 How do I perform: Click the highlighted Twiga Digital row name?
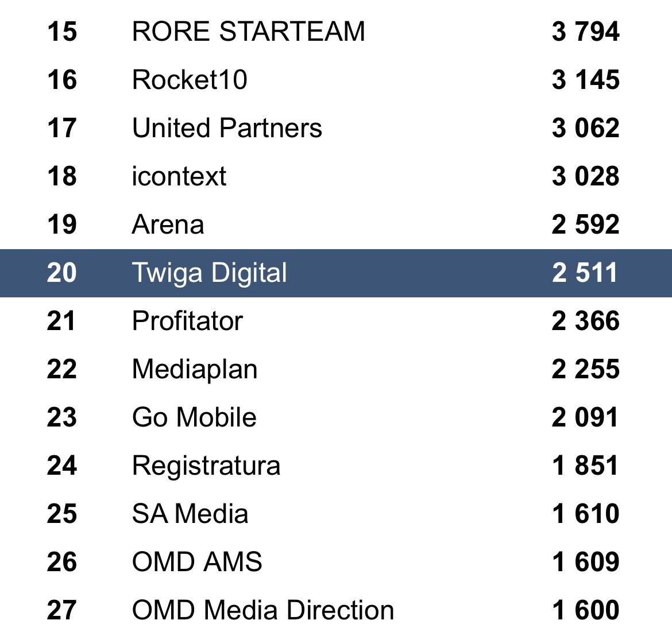(209, 273)
